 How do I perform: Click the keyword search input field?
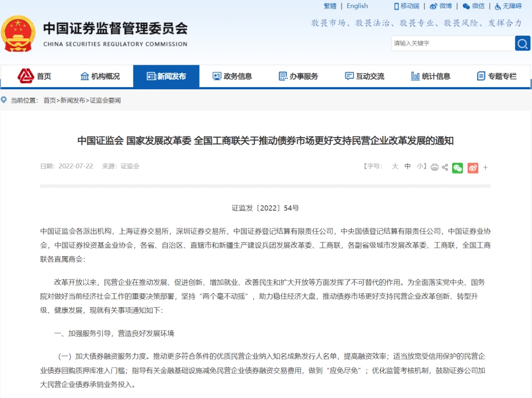point(452,43)
